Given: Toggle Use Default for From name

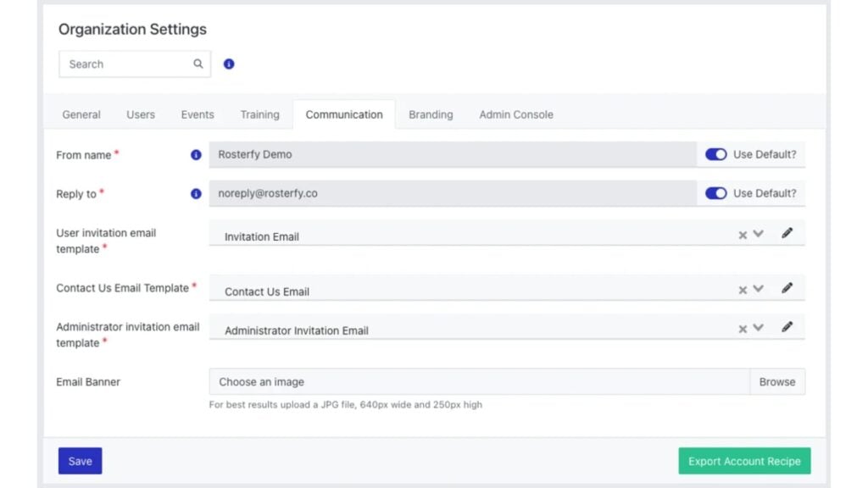Looking at the screenshot, I should tap(716, 155).
